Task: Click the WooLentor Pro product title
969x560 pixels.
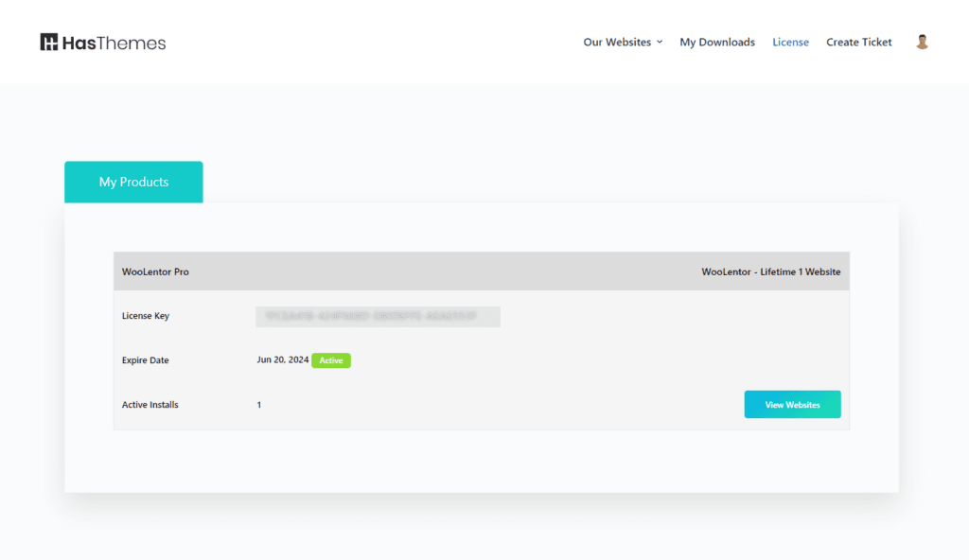Action: point(155,271)
